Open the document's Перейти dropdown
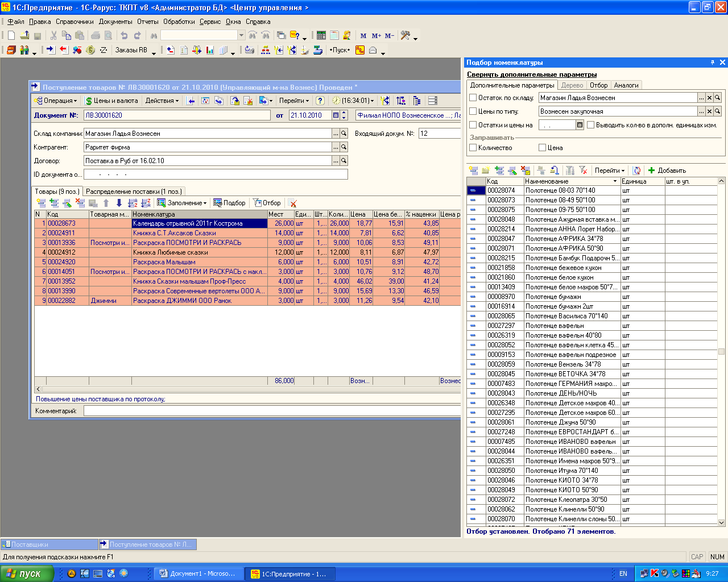 pos(294,101)
